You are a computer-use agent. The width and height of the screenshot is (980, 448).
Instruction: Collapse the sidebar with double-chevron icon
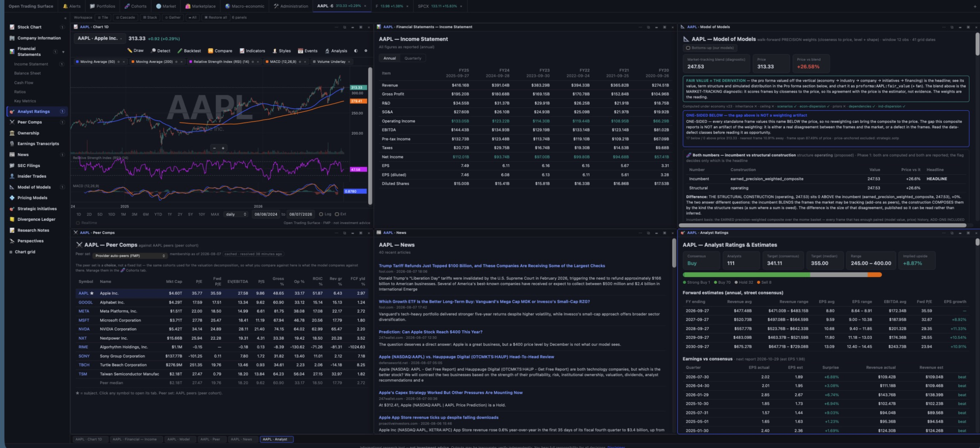pos(65,18)
